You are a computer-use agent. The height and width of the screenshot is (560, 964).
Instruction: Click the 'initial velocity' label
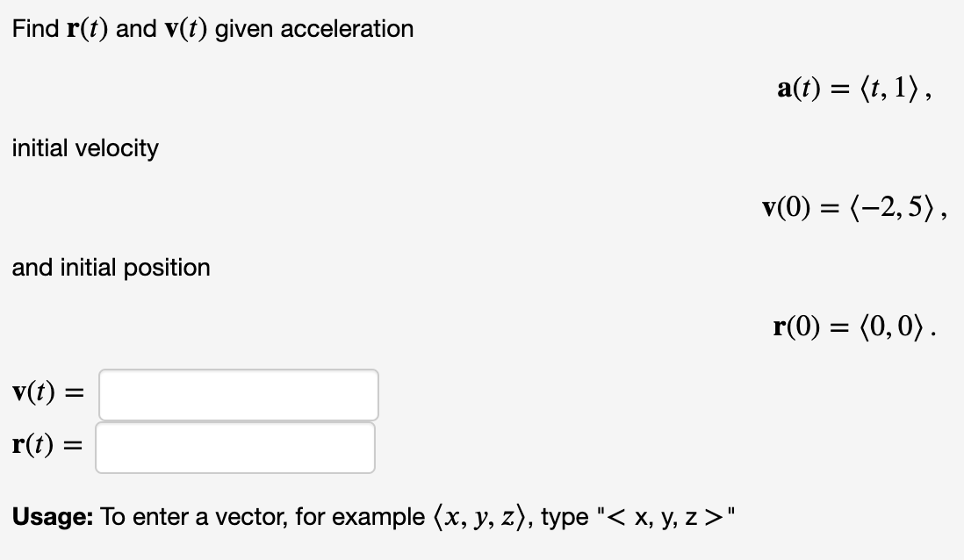pos(84,148)
